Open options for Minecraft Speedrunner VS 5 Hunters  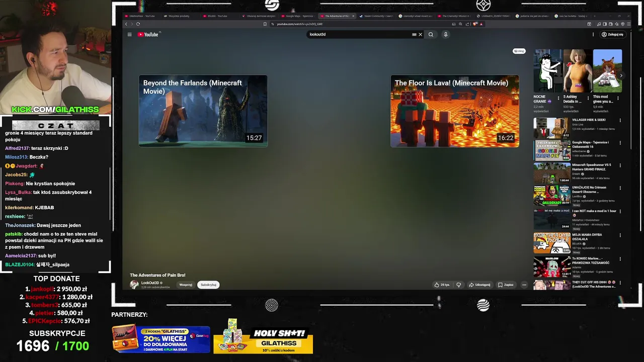point(620,165)
